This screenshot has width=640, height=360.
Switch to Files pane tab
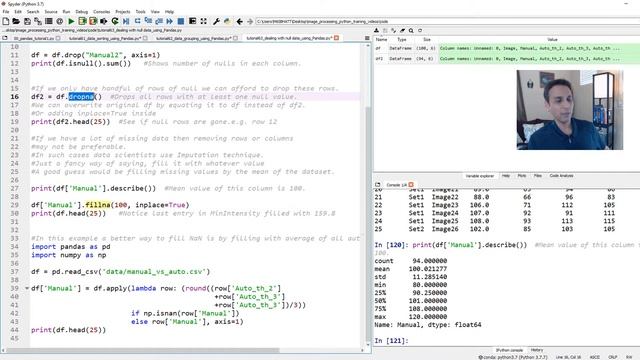coord(538,176)
